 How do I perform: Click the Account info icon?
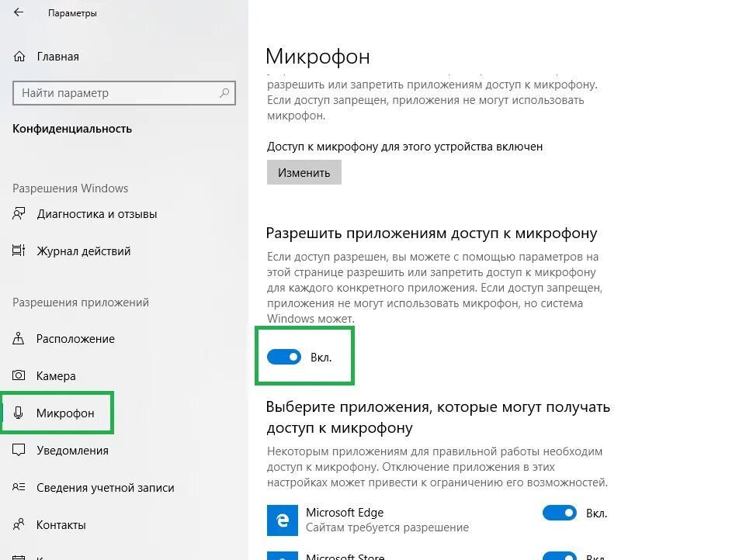tap(19, 487)
